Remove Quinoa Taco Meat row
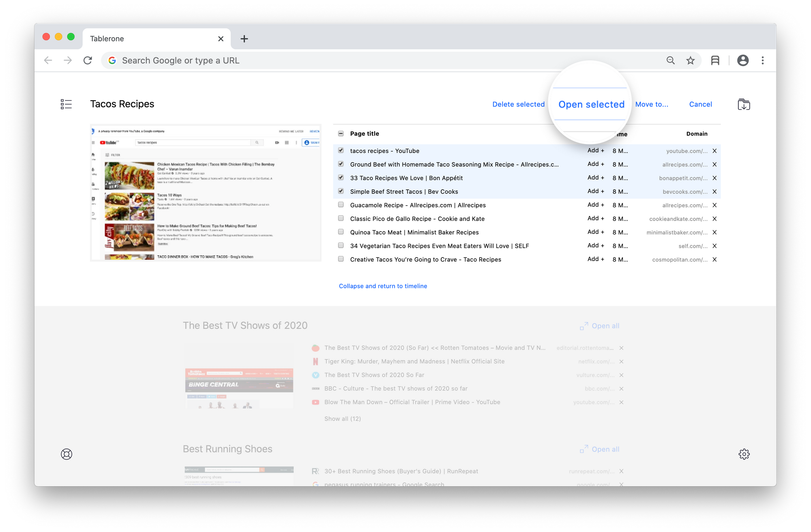Image resolution: width=811 pixels, height=532 pixels. point(714,232)
